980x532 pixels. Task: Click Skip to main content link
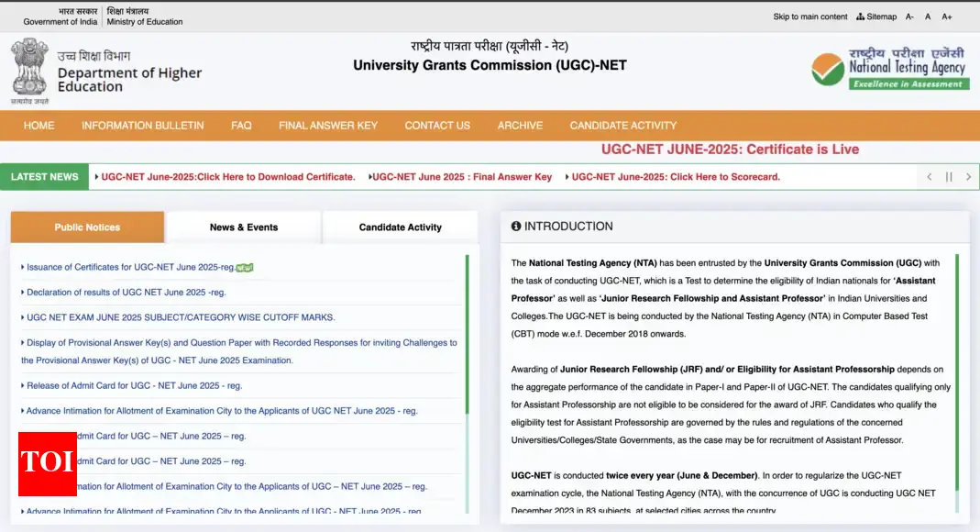[810, 17]
